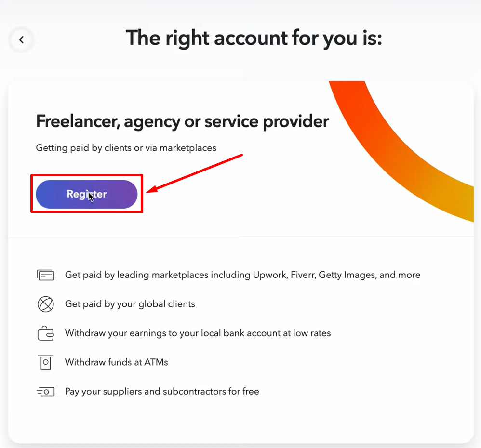
Task: Click 'Get paid by your global clients' text
Action: click(130, 304)
